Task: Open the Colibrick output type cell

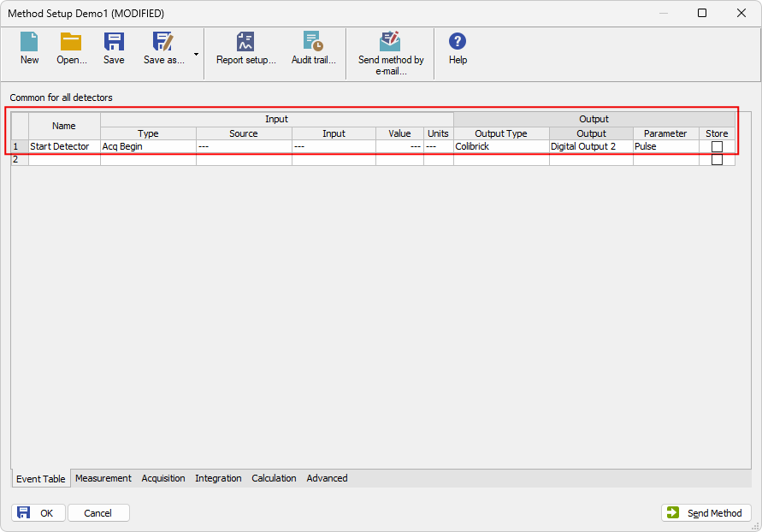Action: (x=500, y=147)
